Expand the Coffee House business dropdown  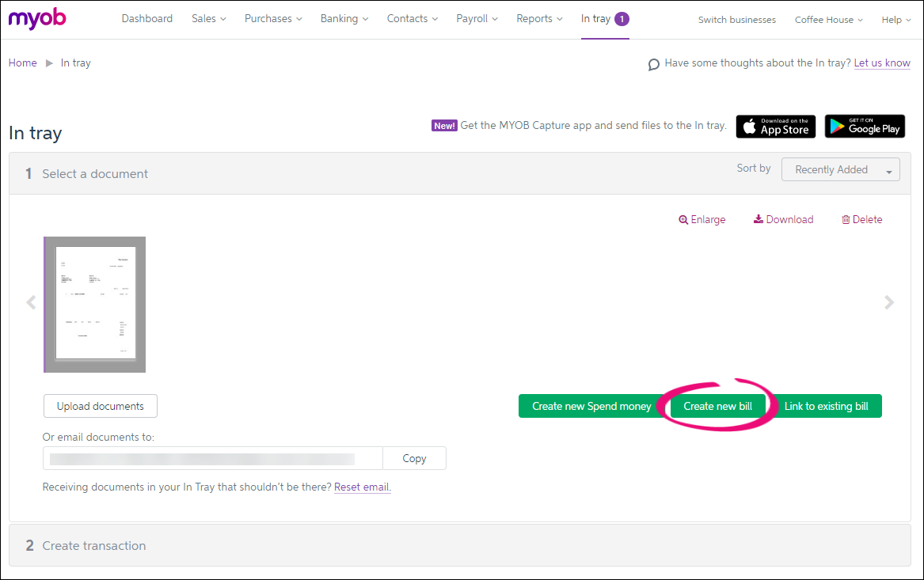828,20
